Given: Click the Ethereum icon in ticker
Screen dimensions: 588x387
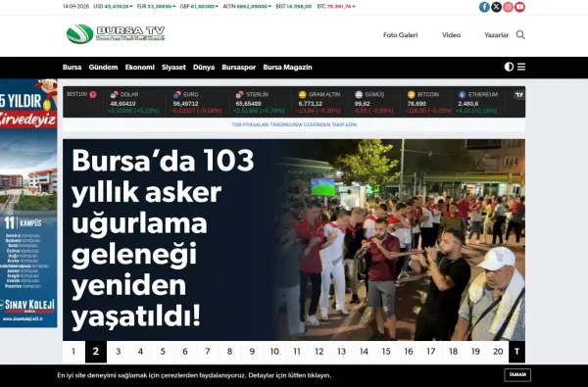Looking at the screenshot, I should pos(462,94).
